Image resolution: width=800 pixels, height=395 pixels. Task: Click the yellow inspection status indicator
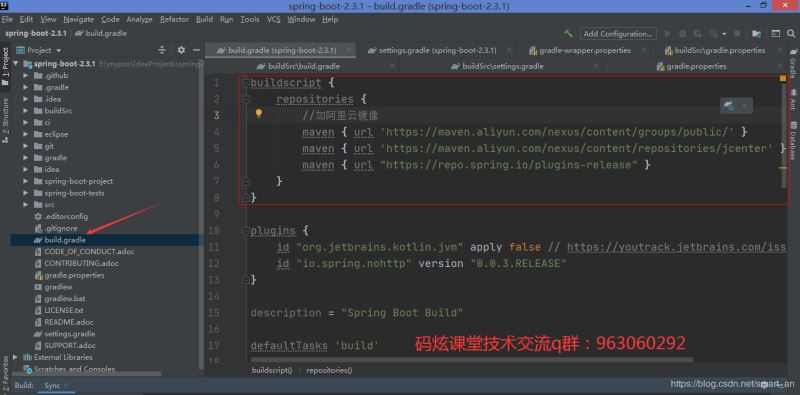783,78
